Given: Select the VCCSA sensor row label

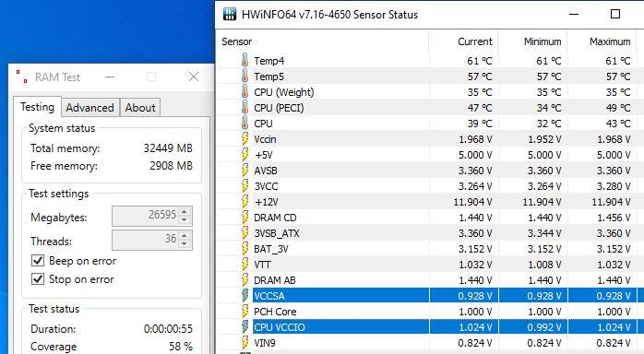Looking at the screenshot, I should [x=269, y=296].
